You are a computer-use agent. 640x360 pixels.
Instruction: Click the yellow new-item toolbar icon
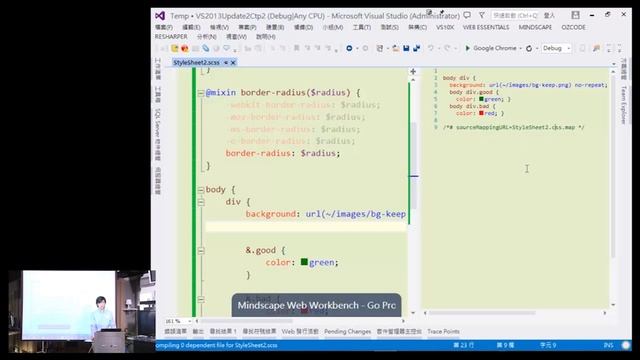click(x=175, y=48)
